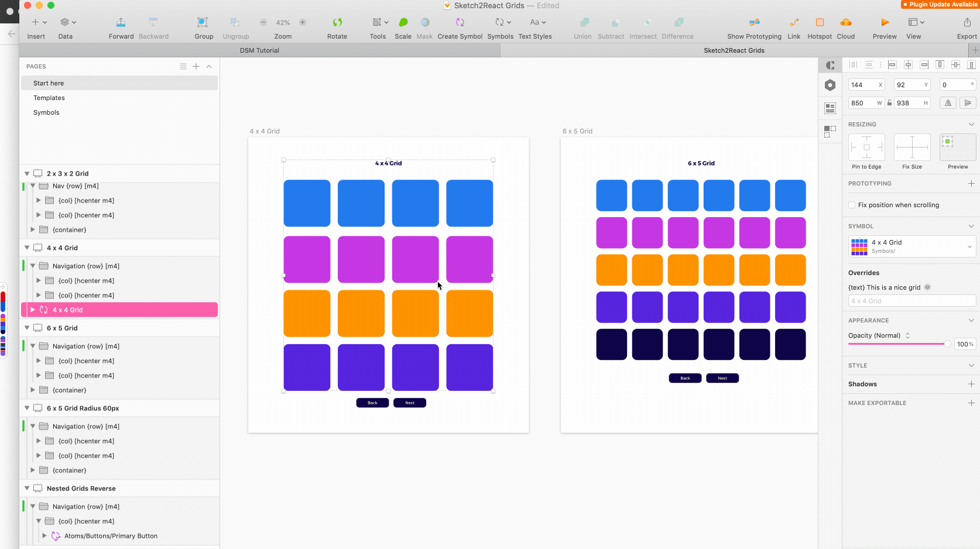Select the Group icon in the toolbar
Viewport: 980px width, 549px height.
(x=203, y=22)
